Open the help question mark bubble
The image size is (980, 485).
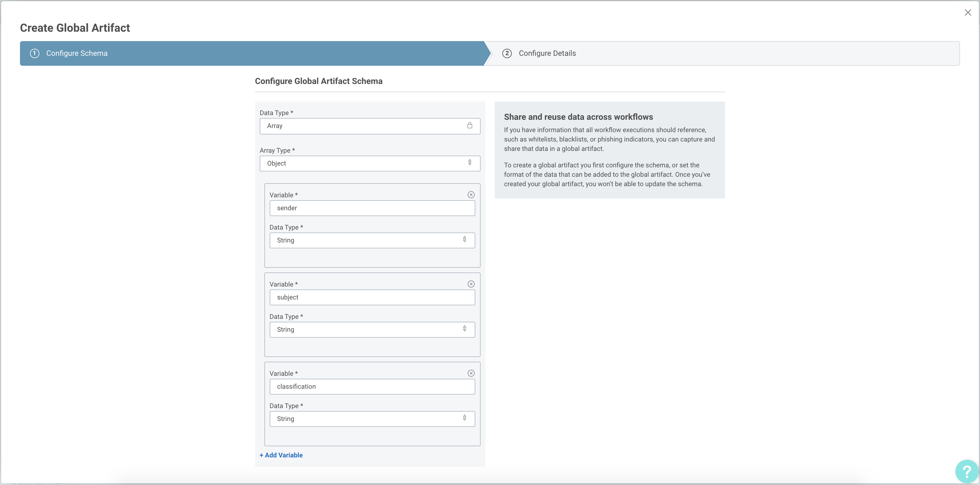[x=966, y=471]
